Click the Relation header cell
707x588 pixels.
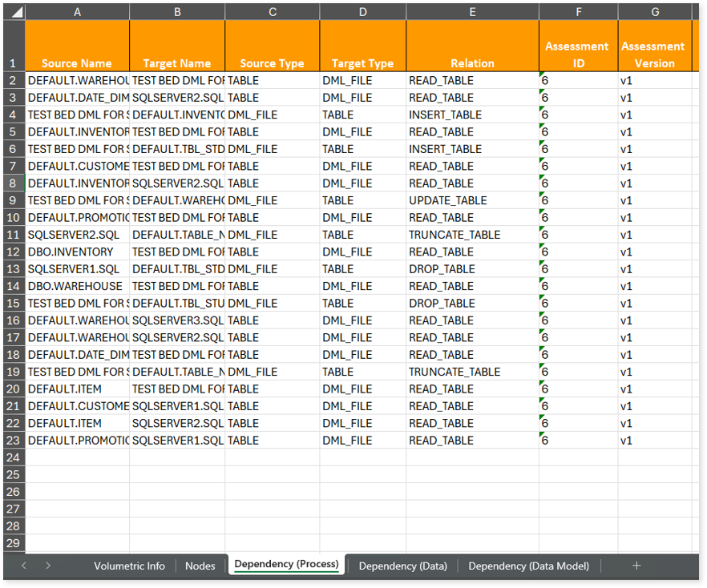[x=472, y=63]
